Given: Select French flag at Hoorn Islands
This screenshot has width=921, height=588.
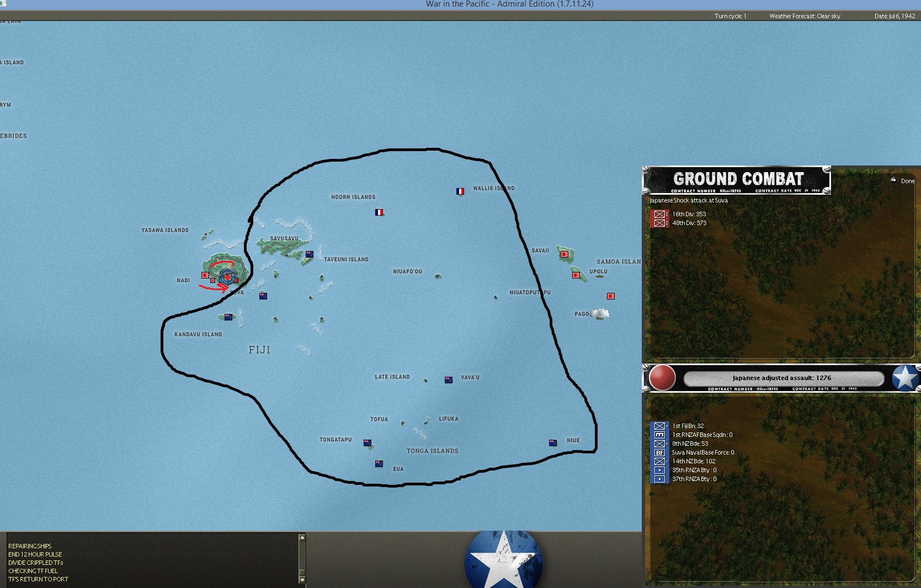Looking at the screenshot, I should pyautogui.click(x=379, y=212).
